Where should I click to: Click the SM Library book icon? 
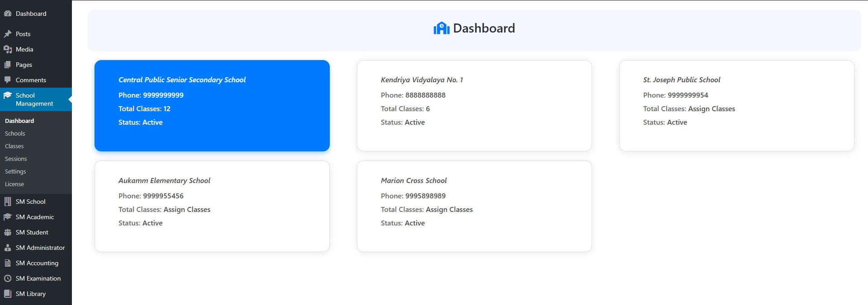(x=8, y=294)
